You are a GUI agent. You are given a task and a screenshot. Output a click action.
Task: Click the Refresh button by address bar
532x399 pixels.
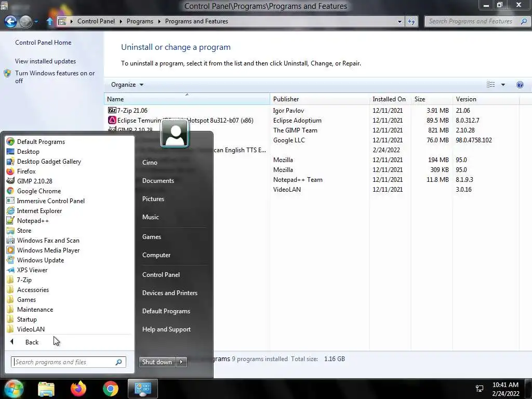[411, 21]
